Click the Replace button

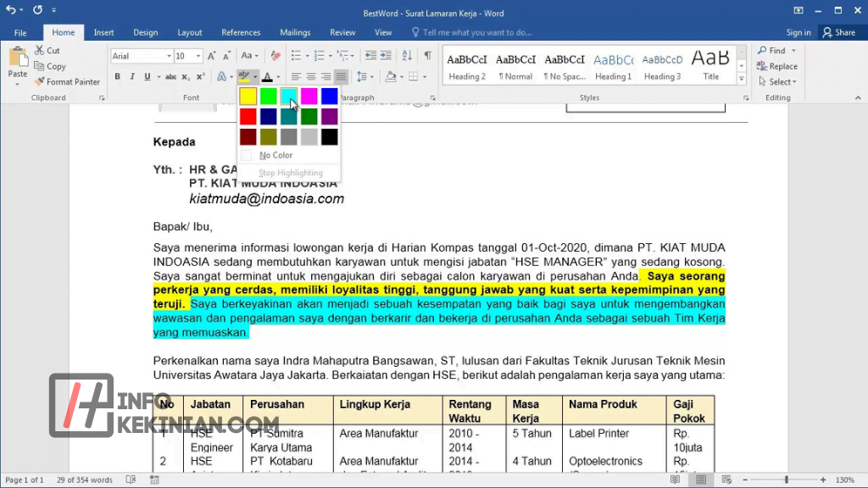click(x=778, y=66)
